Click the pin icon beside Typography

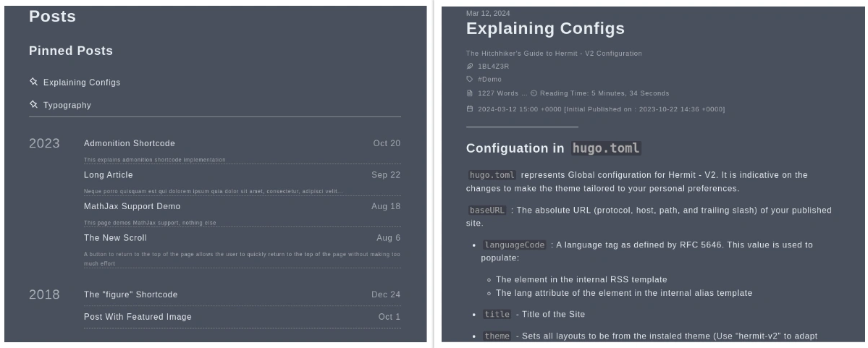[33, 104]
